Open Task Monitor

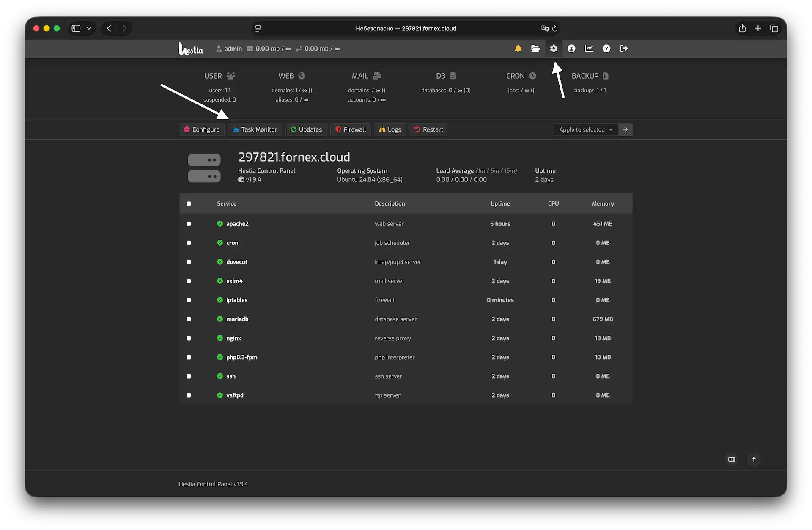tap(255, 129)
